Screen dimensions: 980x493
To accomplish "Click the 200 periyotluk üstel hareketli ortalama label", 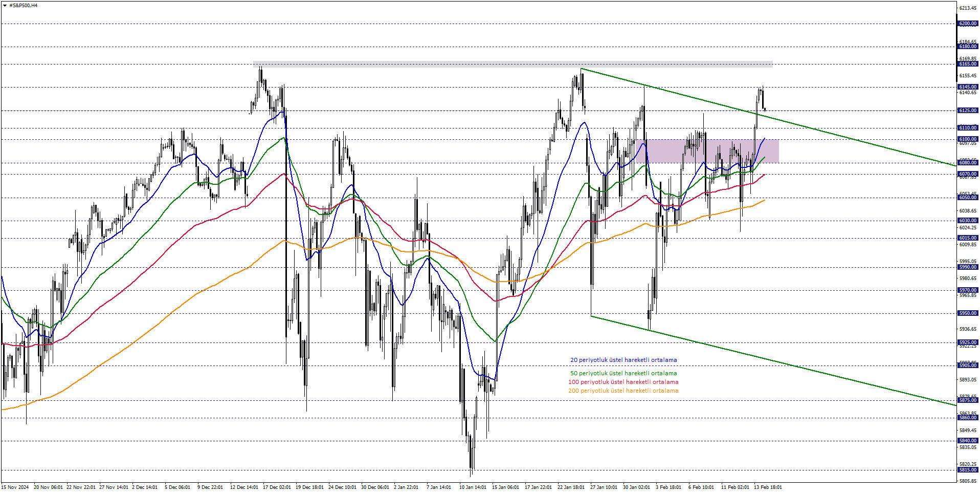I will point(623,391).
